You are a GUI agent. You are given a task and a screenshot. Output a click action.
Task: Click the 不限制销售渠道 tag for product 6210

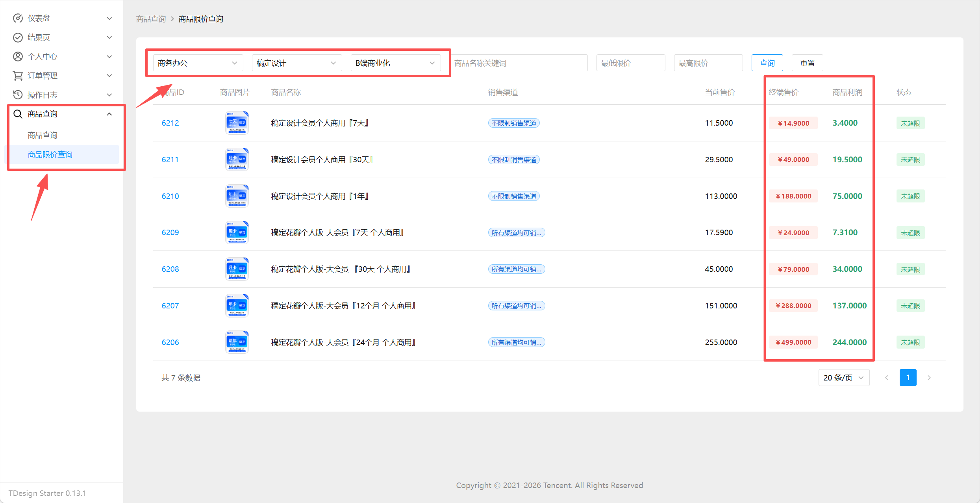point(514,196)
